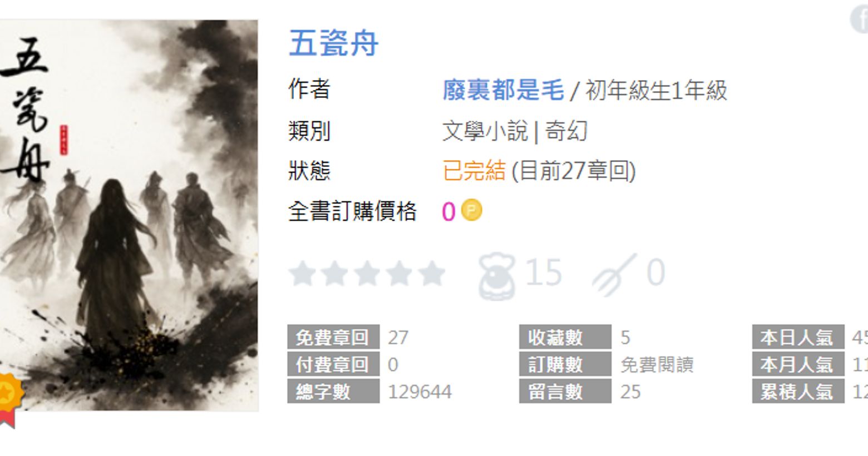Click the first rating star
The width and height of the screenshot is (868, 456).
point(302,273)
